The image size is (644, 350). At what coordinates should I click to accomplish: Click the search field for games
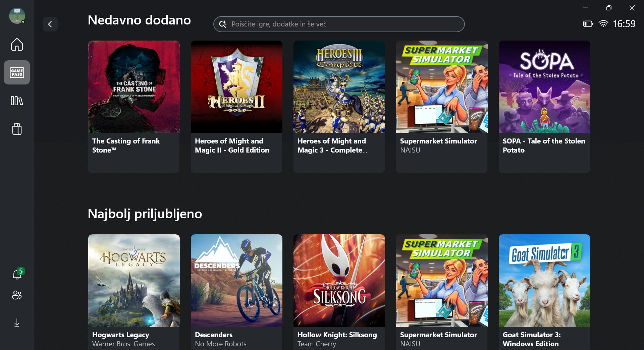(x=339, y=24)
